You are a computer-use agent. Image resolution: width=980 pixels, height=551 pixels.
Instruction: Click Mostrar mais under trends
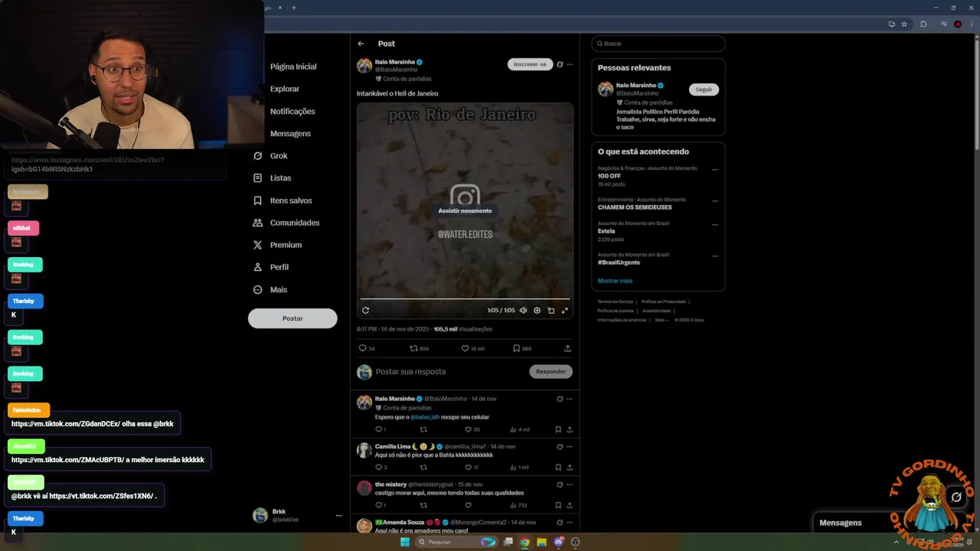pos(615,281)
